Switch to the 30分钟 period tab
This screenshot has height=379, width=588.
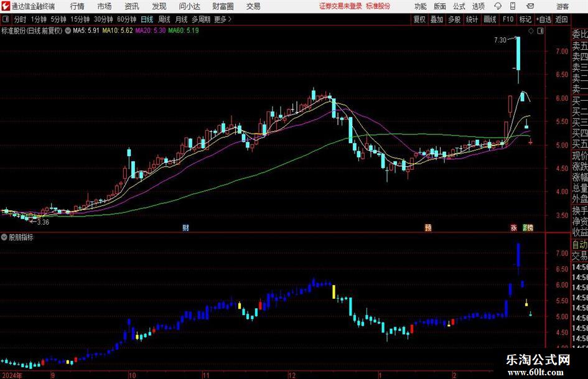[103, 19]
